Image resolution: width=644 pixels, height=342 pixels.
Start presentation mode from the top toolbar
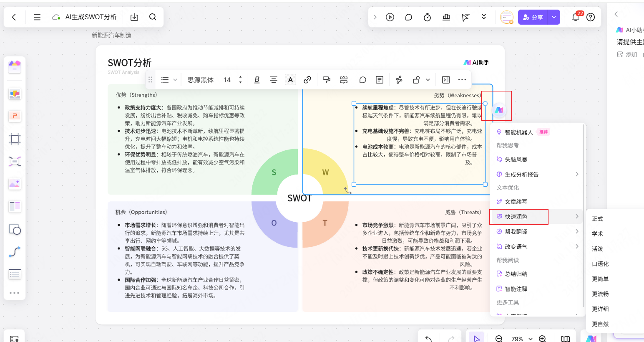[x=390, y=17]
